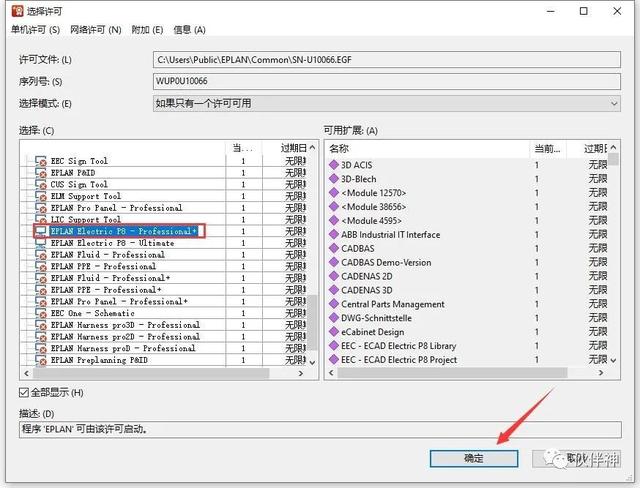640x488 pixels.
Task: Click the icon beside EPLAN PPE - Professional
Action: coord(41,266)
